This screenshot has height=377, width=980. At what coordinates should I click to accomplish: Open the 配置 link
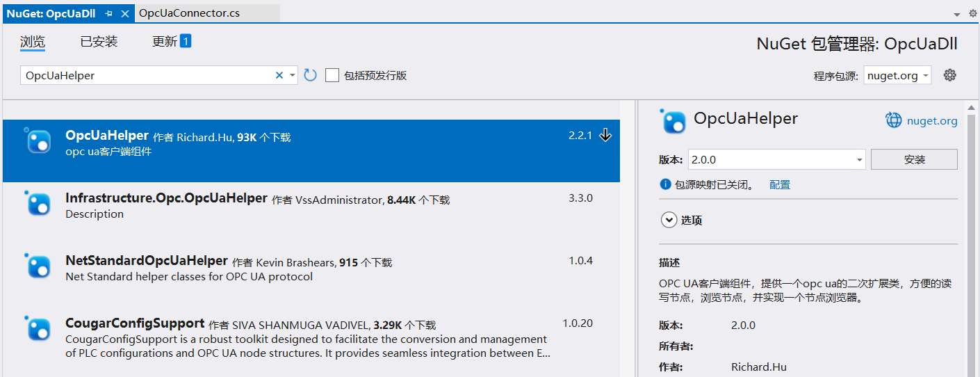tap(780, 185)
